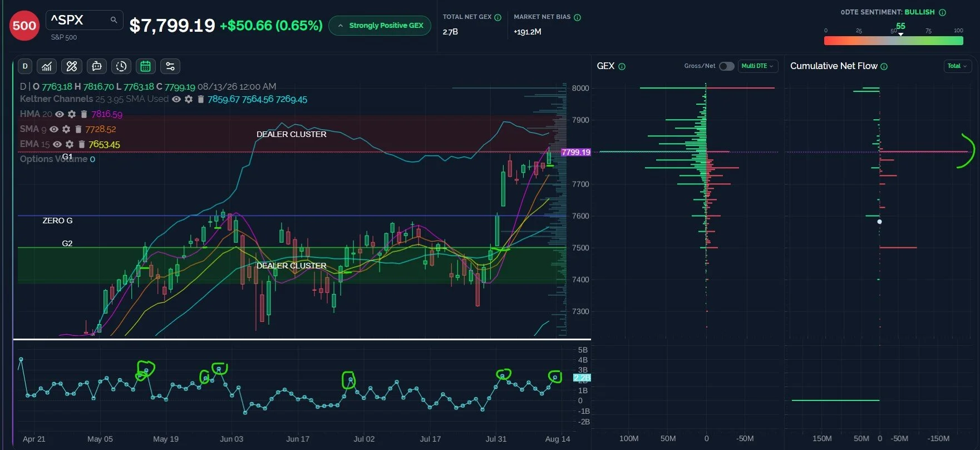Delete the Keltner Channels indicator
Image resolution: width=980 pixels, height=450 pixels.
(x=201, y=99)
